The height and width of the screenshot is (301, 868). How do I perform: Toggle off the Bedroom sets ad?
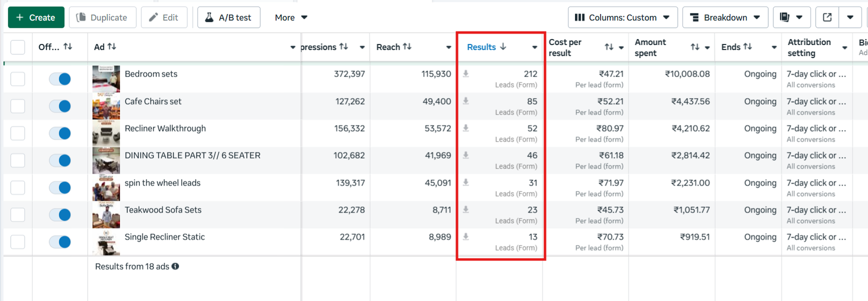(60, 79)
